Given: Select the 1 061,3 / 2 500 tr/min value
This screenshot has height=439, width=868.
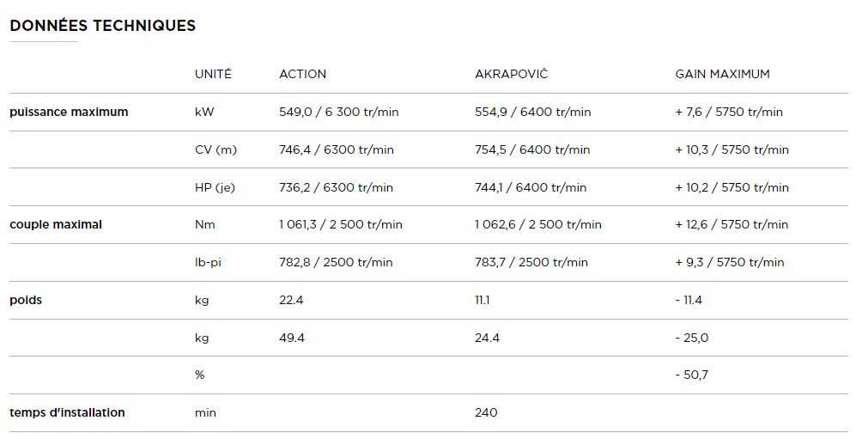Looking at the screenshot, I should [340, 224].
